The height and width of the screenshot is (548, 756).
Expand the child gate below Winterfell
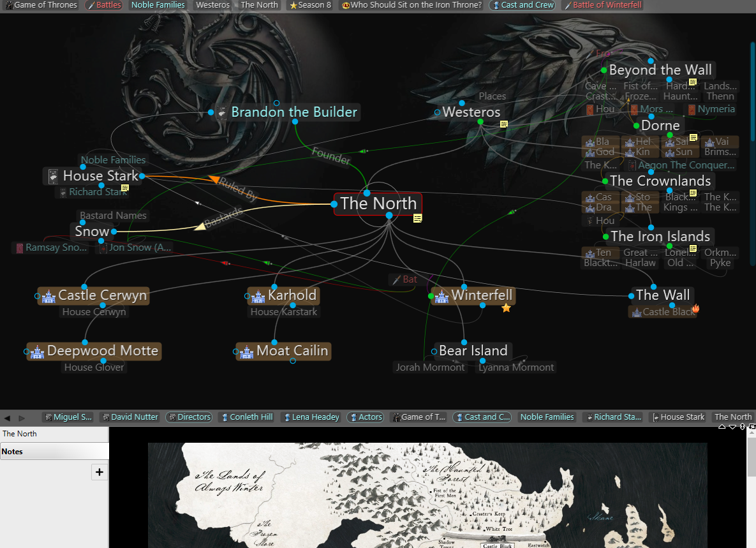483,306
